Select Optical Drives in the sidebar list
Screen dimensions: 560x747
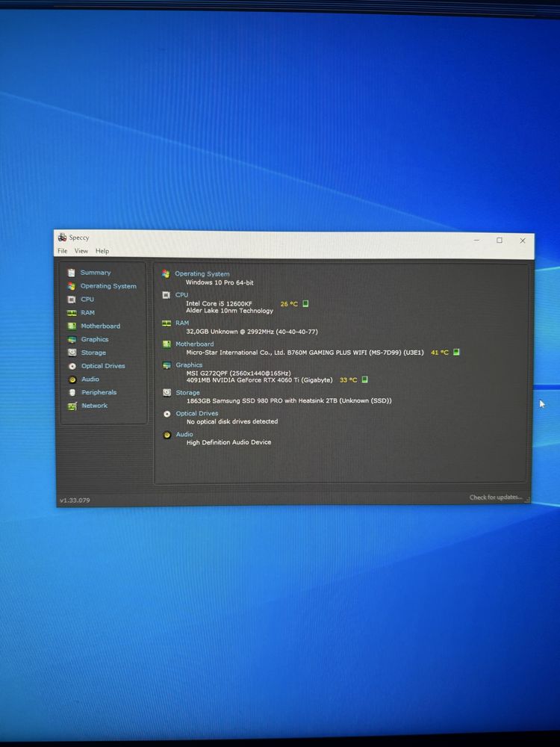[x=103, y=366]
